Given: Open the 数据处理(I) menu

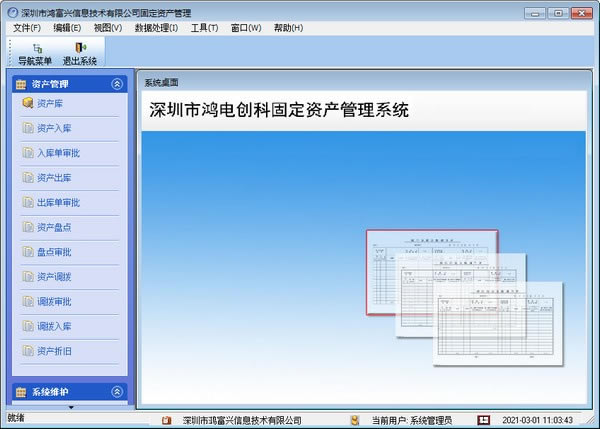Looking at the screenshot, I should 156,28.
